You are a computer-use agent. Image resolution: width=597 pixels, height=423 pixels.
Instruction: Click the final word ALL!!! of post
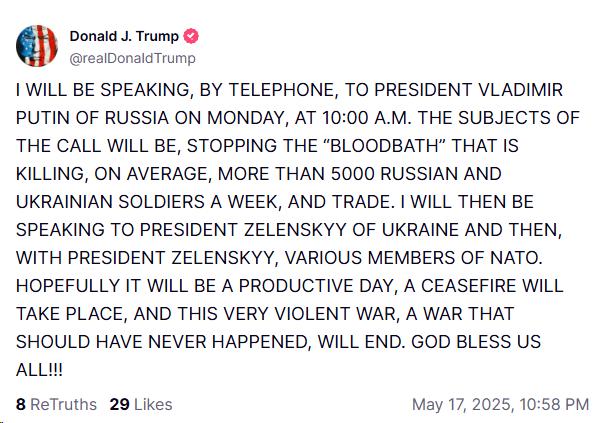39,370
